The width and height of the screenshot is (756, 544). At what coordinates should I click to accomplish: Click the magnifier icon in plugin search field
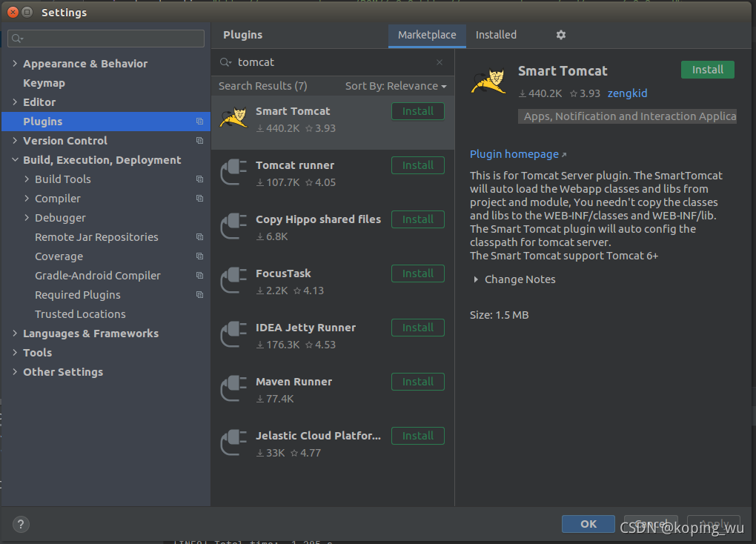click(225, 62)
